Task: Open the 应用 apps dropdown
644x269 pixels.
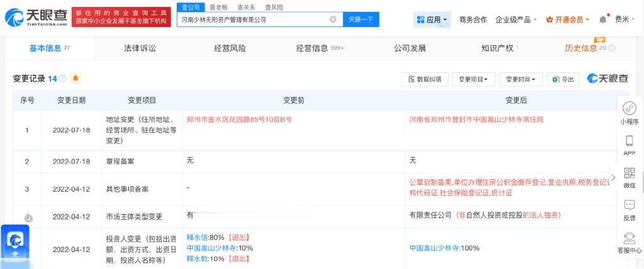Action: pyautogui.click(x=431, y=19)
